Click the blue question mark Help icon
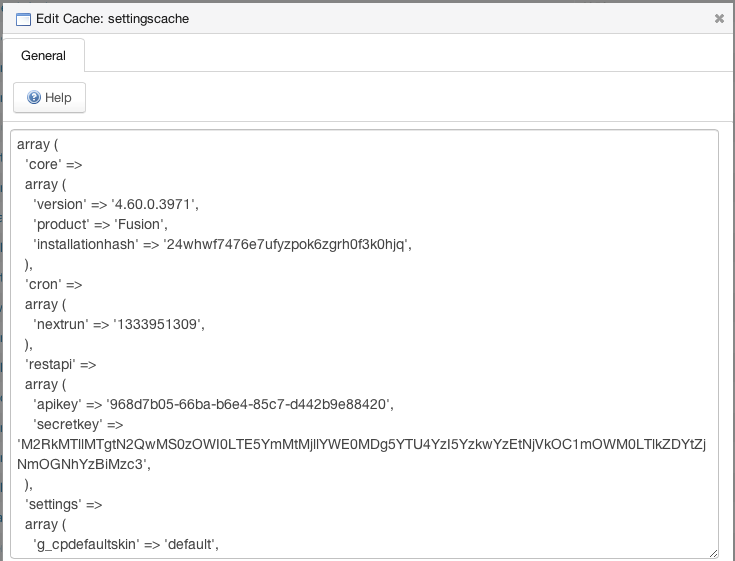The width and height of the screenshot is (735, 561). point(34,98)
